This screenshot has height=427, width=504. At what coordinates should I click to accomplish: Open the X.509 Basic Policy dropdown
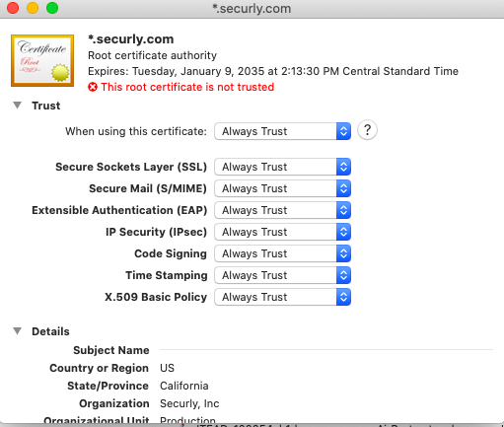[283, 297]
